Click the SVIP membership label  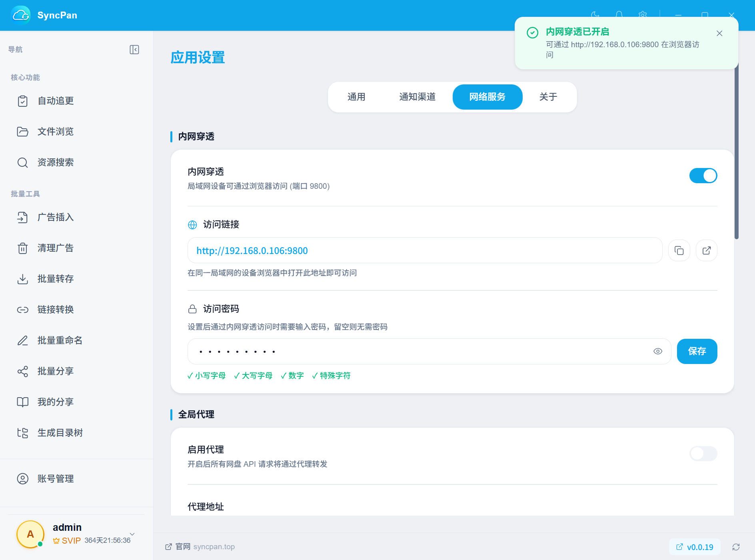(x=67, y=541)
